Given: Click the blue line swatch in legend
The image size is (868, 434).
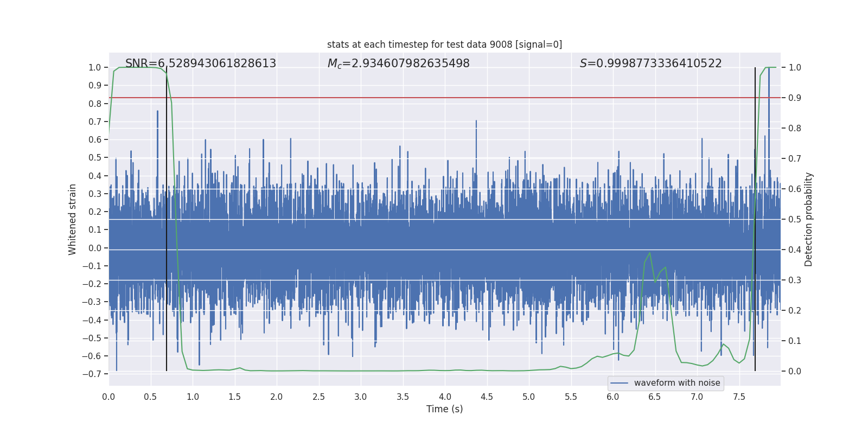Looking at the screenshot, I should (620, 383).
